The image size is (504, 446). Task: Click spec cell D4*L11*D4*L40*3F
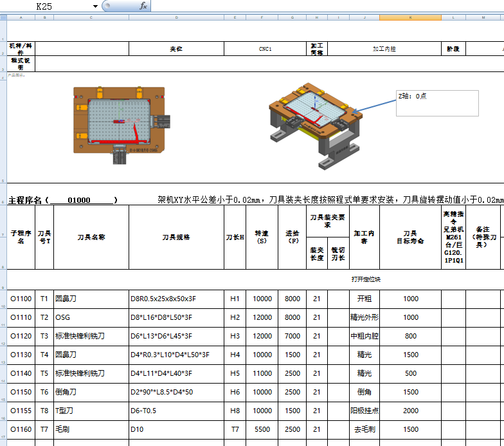(176, 373)
